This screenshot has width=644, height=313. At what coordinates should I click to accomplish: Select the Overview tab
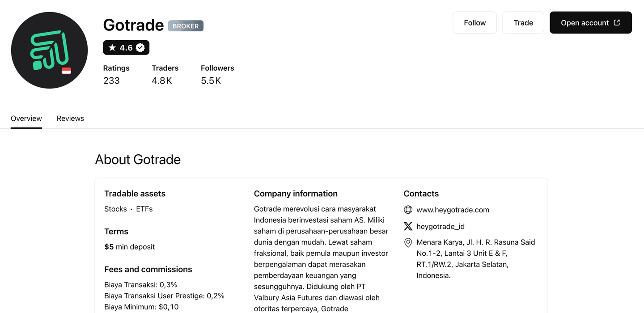(26, 118)
